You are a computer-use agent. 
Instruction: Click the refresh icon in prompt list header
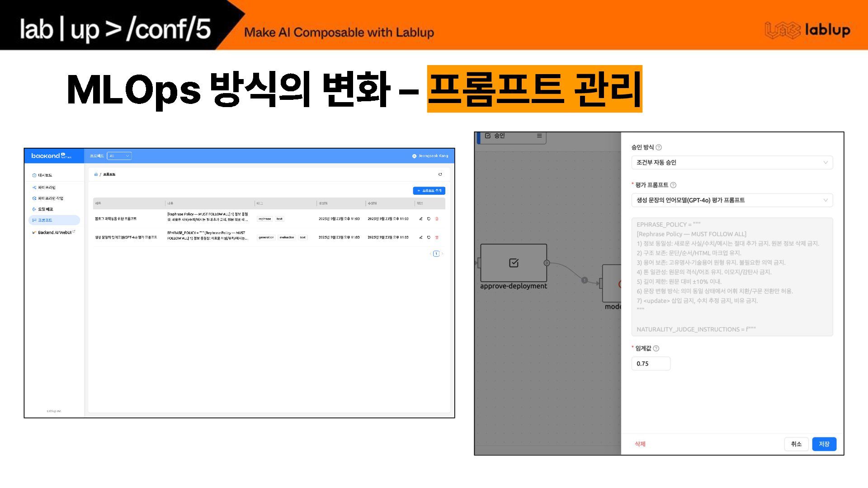tap(440, 174)
